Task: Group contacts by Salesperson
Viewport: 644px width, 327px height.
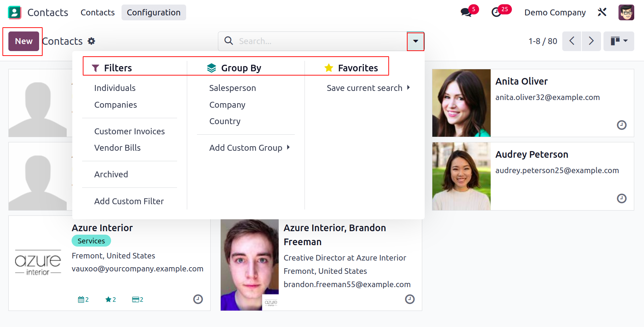Action: [233, 88]
